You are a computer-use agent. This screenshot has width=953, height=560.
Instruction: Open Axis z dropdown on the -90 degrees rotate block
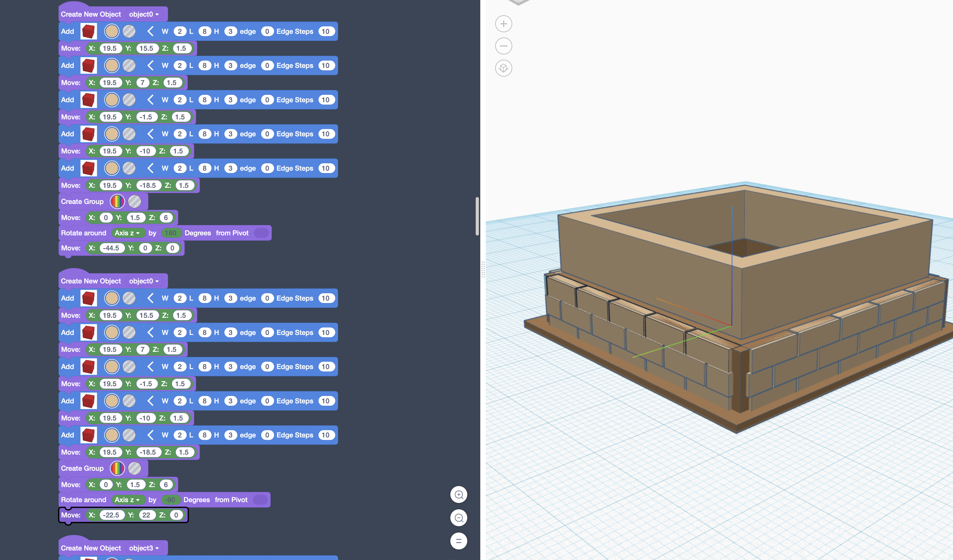point(127,500)
